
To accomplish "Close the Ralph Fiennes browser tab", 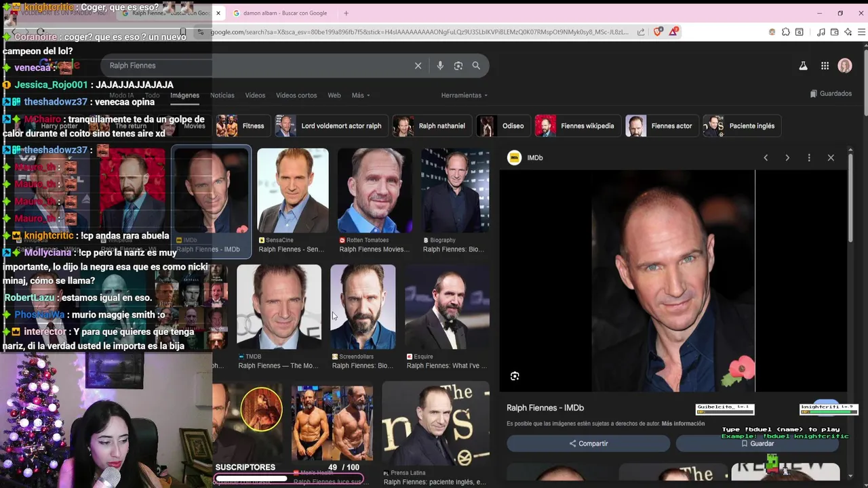I will 218,13.
